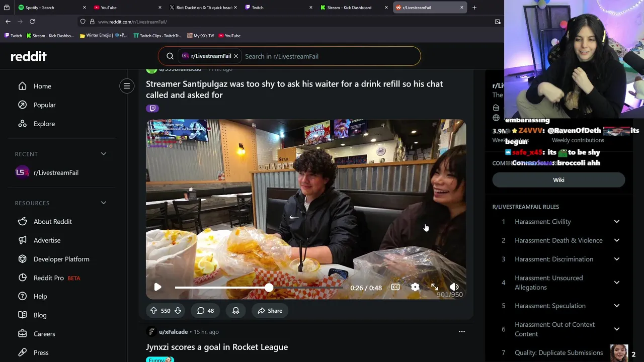
Task: Share the Santipulgaz post
Action: pyautogui.click(x=270, y=311)
